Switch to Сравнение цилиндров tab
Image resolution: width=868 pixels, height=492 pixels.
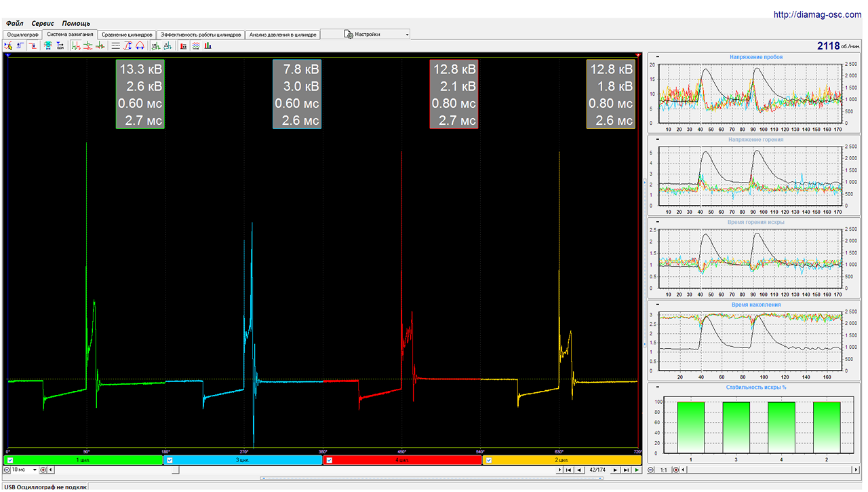127,34
